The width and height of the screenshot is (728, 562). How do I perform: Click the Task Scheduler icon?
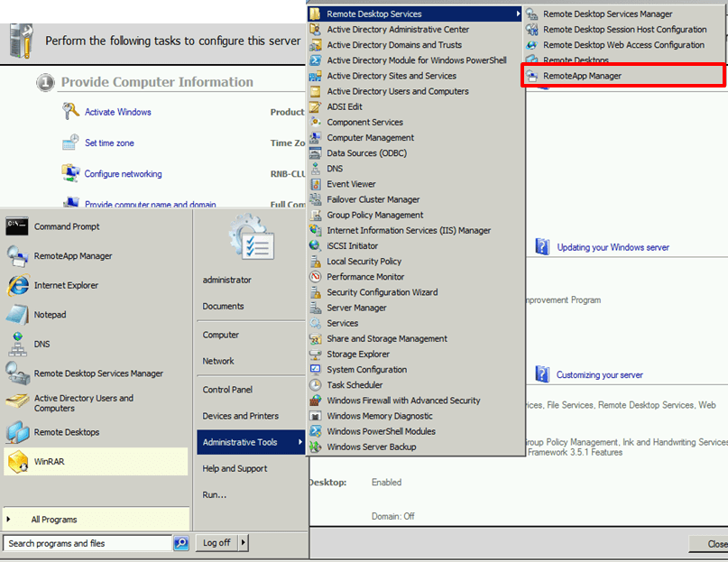click(x=315, y=385)
